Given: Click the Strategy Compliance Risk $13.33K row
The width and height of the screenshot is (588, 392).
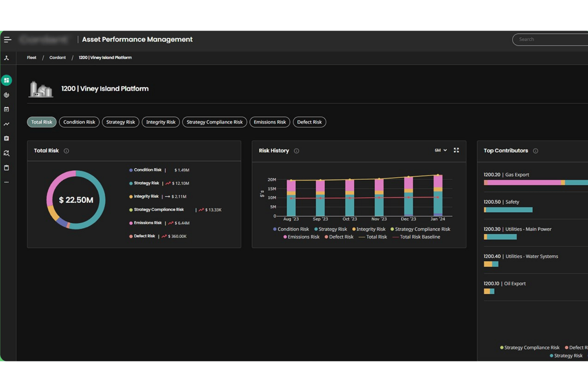Looking at the screenshot, I should pos(175,210).
